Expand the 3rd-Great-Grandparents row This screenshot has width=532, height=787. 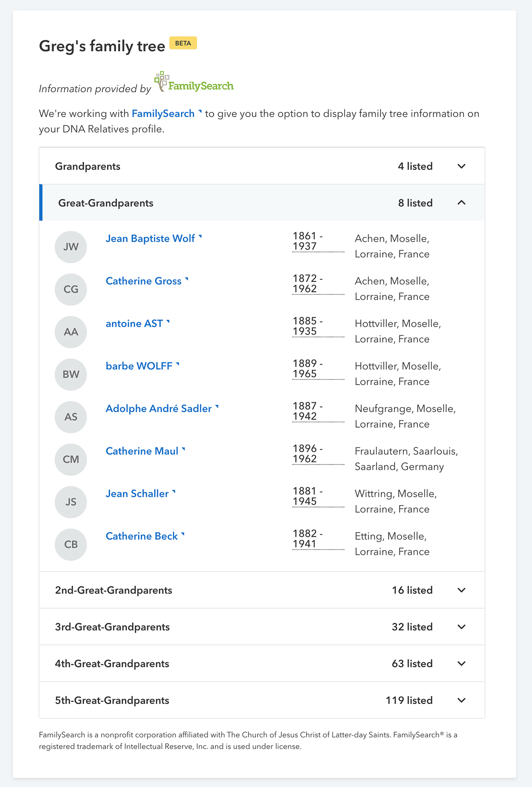pos(262,627)
